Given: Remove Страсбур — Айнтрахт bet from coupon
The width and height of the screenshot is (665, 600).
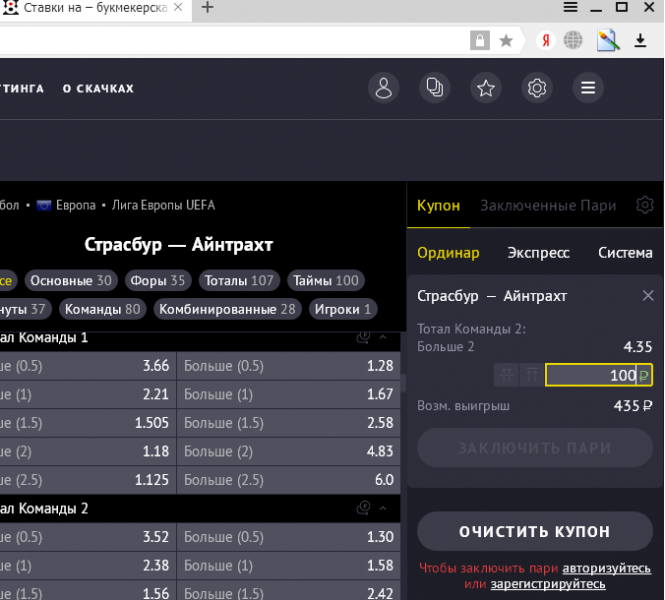Looking at the screenshot, I should [648, 296].
